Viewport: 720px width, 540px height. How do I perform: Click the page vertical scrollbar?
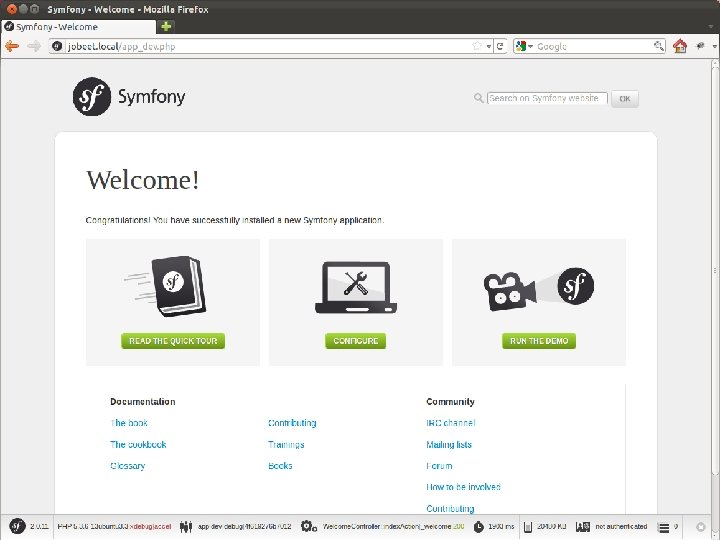715,271
